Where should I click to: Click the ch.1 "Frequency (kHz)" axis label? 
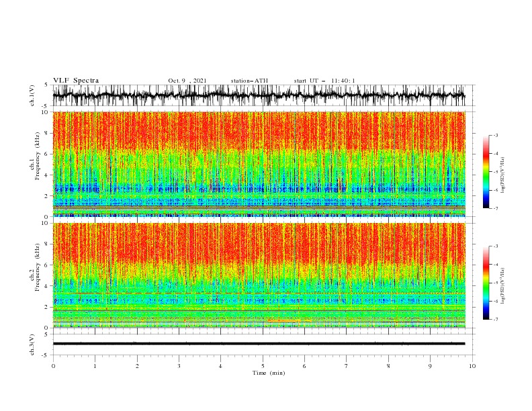tap(38, 156)
